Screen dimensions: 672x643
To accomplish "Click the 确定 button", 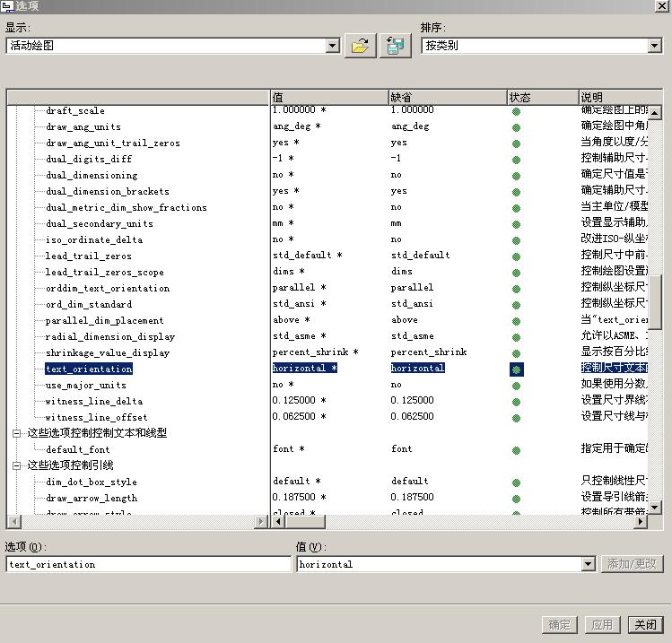I will pos(560,624).
